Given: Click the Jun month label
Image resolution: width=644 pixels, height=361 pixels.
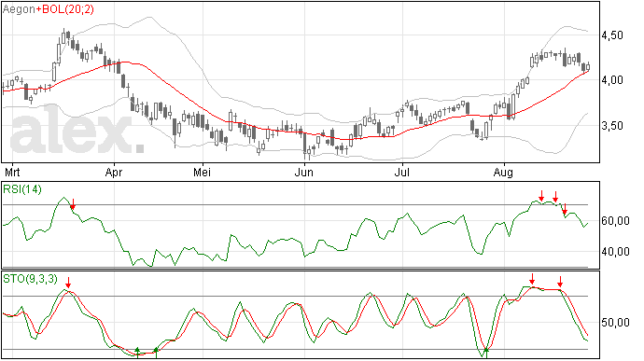Looking at the screenshot, I should [304, 172].
